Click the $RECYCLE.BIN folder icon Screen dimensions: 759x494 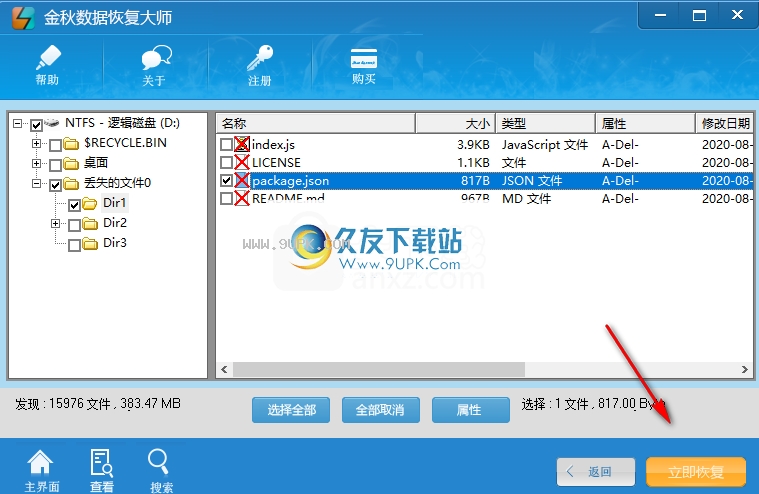click(x=71, y=144)
